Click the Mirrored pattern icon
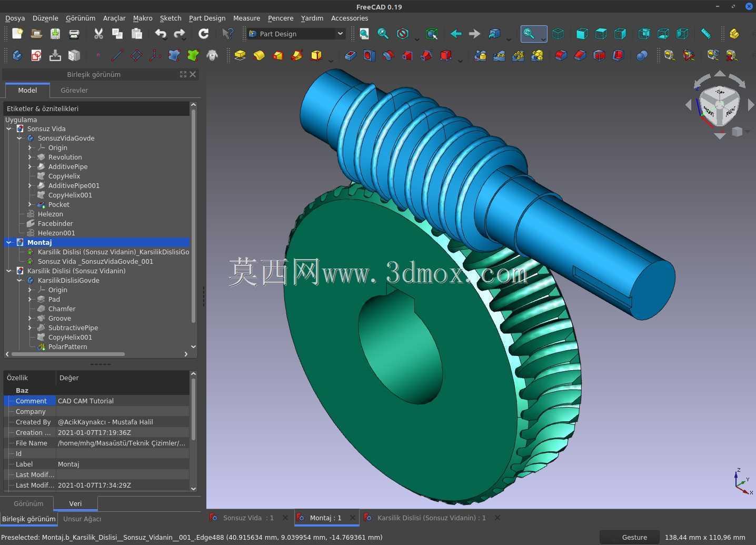Screen dimensions: 756x545 [480, 55]
